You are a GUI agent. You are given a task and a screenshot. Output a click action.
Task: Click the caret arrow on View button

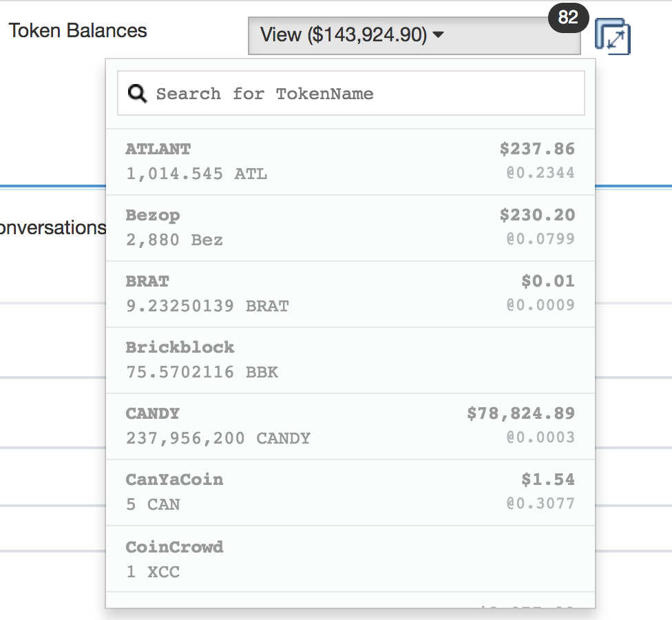point(438,35)
